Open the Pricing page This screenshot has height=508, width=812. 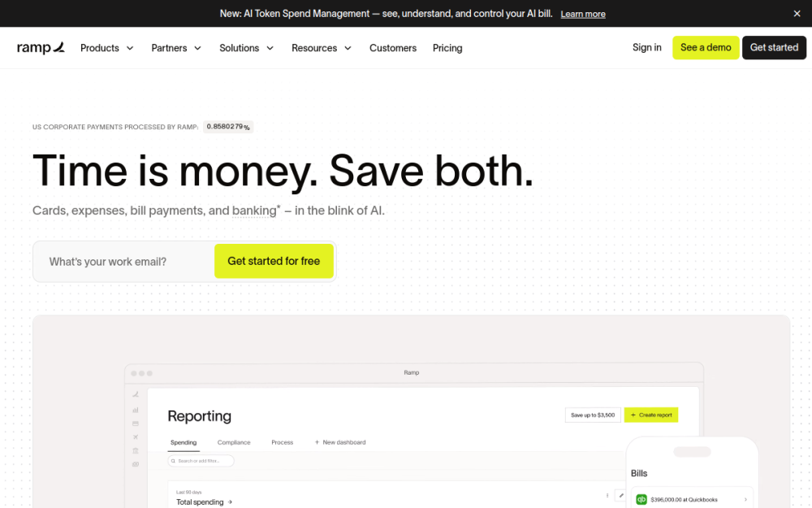point(447,48)
